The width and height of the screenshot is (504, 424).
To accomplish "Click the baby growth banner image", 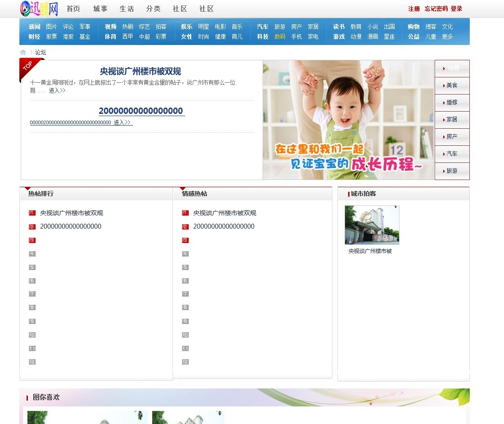I will click(348, 120).
